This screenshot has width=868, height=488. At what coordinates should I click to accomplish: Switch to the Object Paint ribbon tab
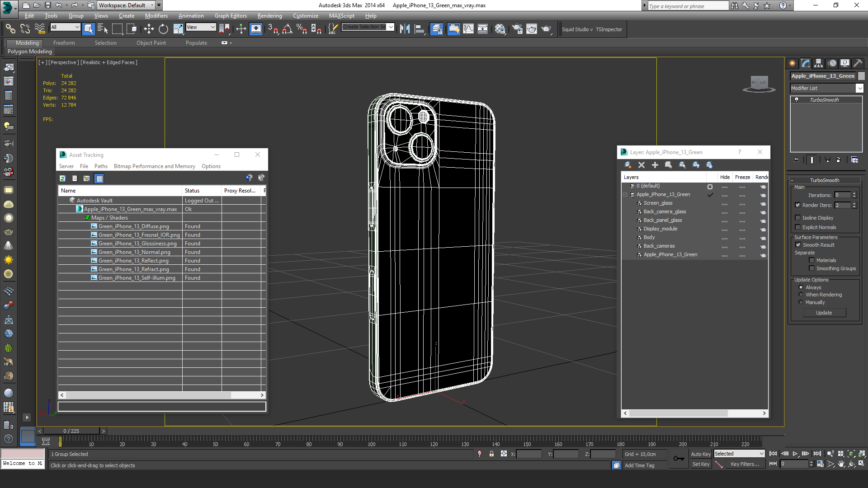(x=151, y=43)
